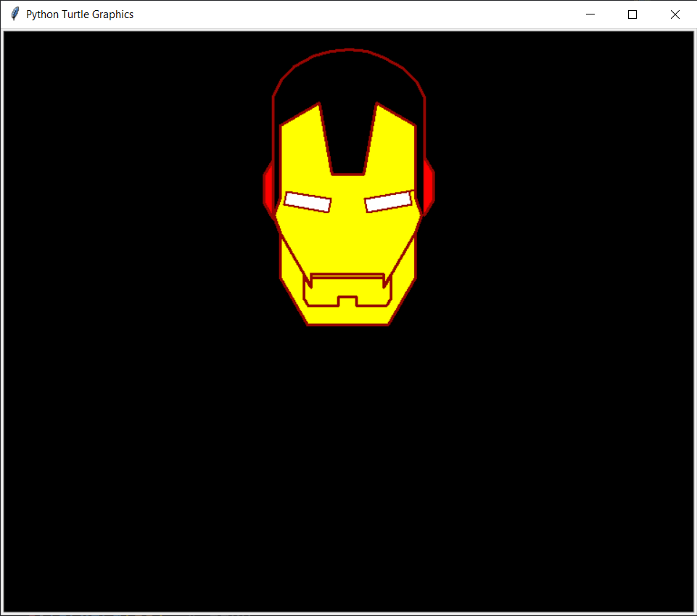Click the yellow faceplate of the mask

[348, 239]
